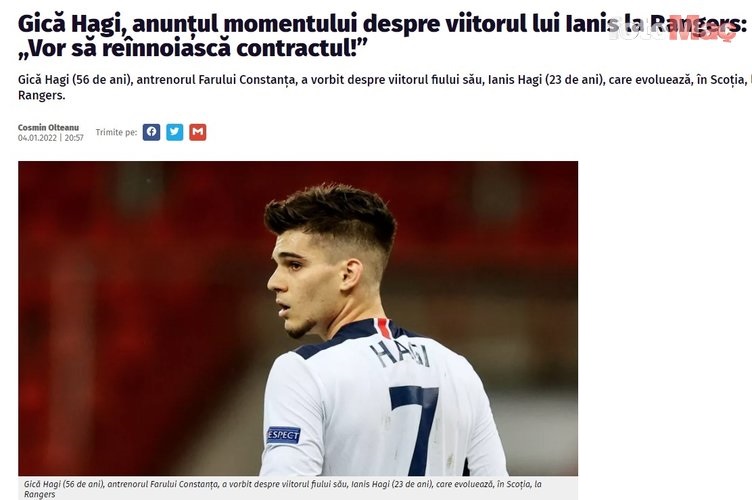The height and width of the screenshot is (500, 752).
Task: Share the article via the Twitter icon
Action: coord(175,132)
